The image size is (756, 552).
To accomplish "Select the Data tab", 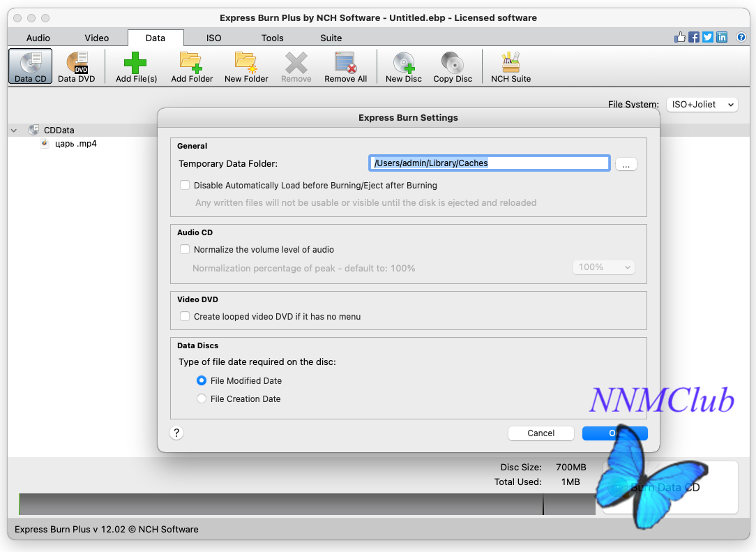I will tap(156, 38).
